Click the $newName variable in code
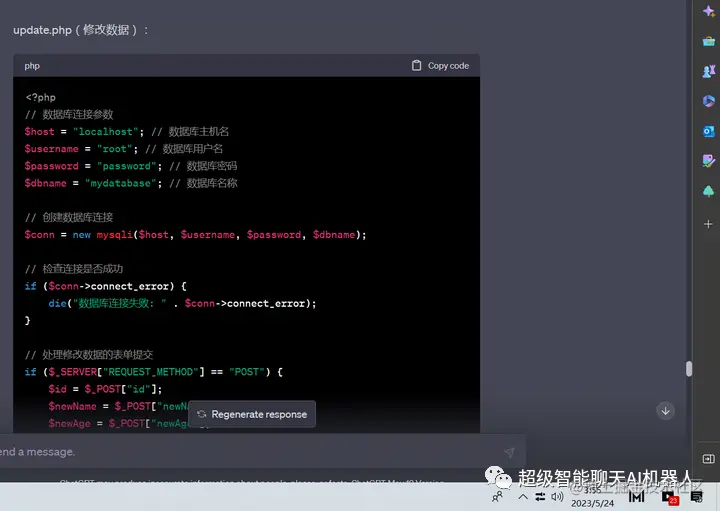The image size is (720, 511). coord(73,406)
